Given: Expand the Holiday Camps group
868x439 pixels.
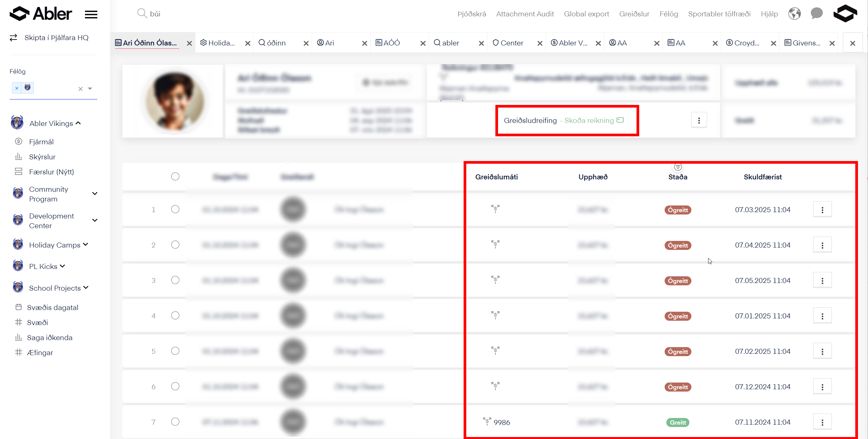Looking at the screenshot, I should [86, 245].
